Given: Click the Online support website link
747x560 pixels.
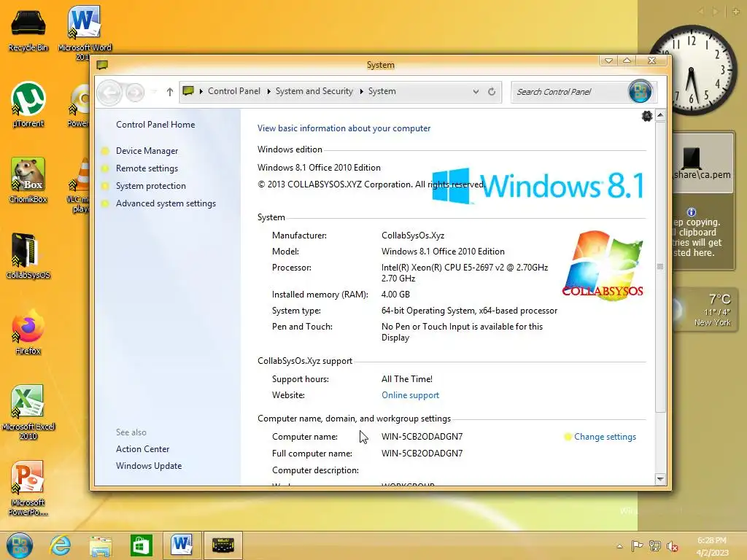Looking at the screenshot, I should click(410, 395).
